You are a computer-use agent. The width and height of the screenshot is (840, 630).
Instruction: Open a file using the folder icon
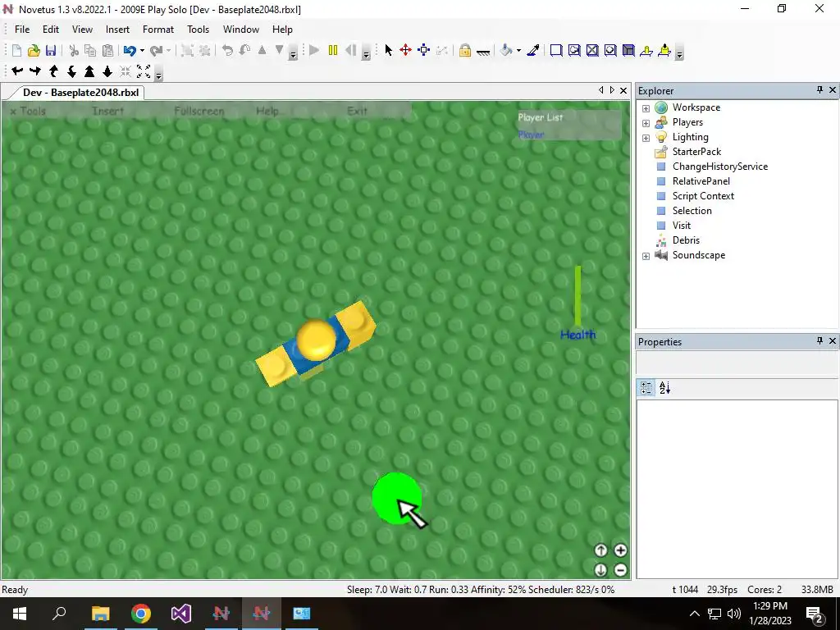coord(34,50)
